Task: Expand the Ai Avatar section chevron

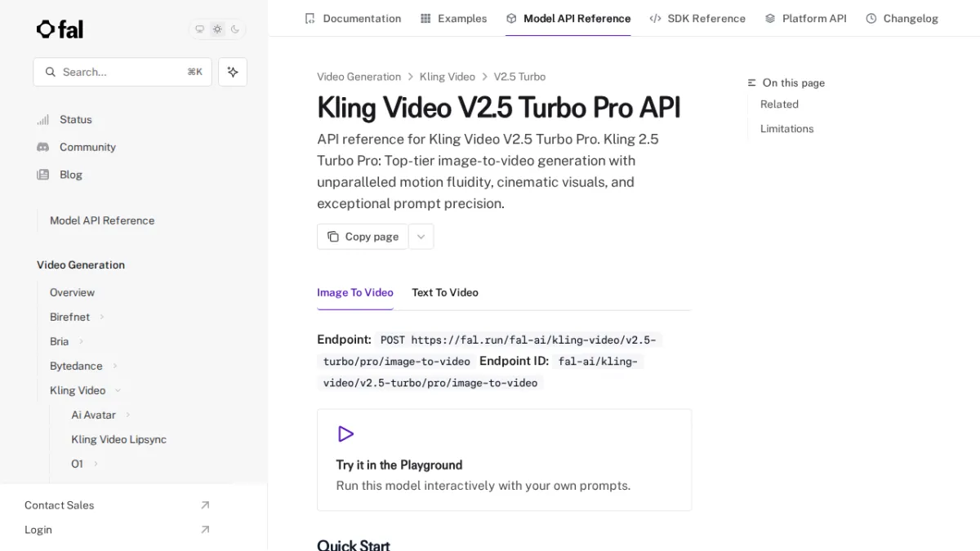Action: (x=128, y=415)
